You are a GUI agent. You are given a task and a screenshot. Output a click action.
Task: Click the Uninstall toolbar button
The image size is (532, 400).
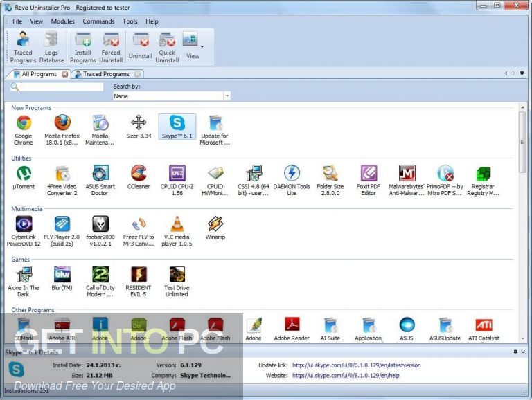coord(140,47)
